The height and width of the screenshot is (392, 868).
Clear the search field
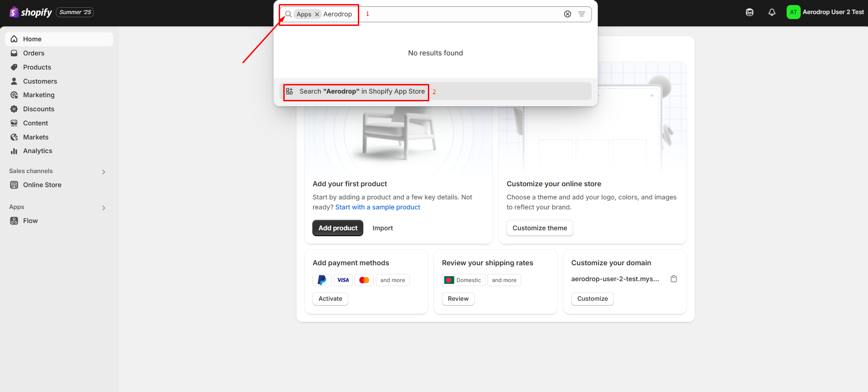[x=567, y=14]
